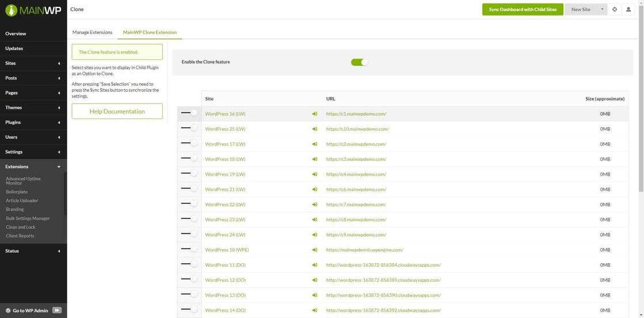Open WordPress 10 (WPE) admin login arrow
The image size is (644, 318).
(315, 249)
